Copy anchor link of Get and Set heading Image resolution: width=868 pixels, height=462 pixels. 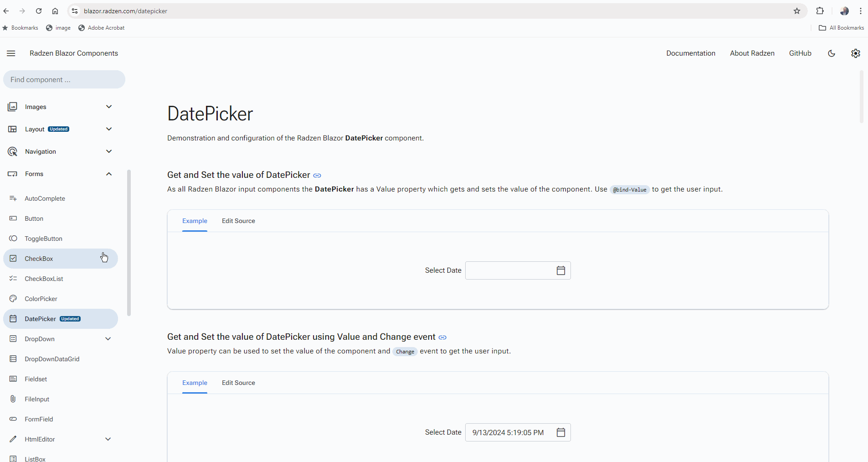point(317,176)
